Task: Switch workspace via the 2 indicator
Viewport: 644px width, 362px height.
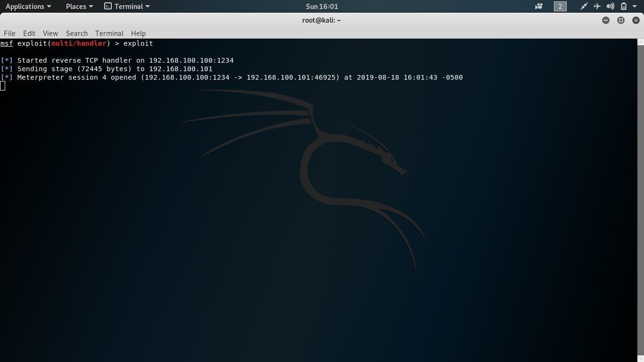Action: click(x=560, y=6)
